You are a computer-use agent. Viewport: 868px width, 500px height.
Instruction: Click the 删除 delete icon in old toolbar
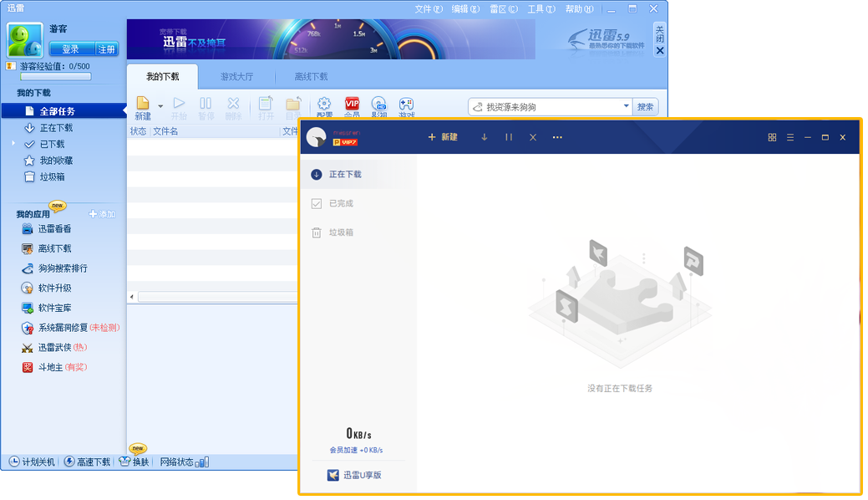(x=234, y=104)
